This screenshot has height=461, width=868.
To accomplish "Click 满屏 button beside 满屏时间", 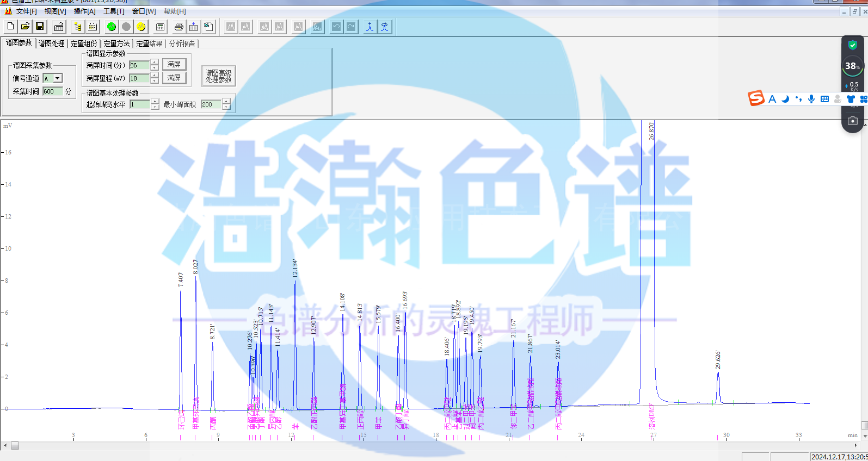I will pyautogui.click(x=174, y=64).
